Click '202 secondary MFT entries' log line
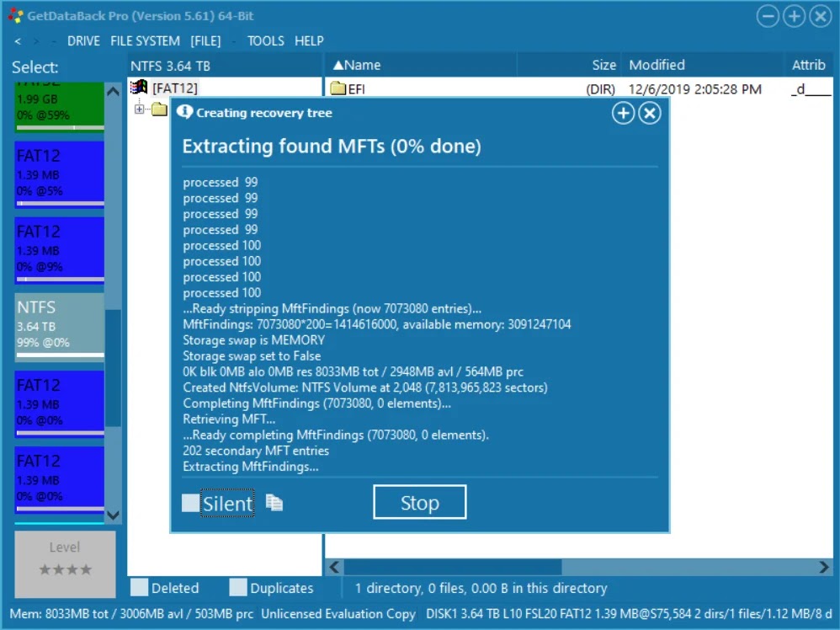This screenshot has width=840, height=630. pyautogui.click(x=256, y=451)
